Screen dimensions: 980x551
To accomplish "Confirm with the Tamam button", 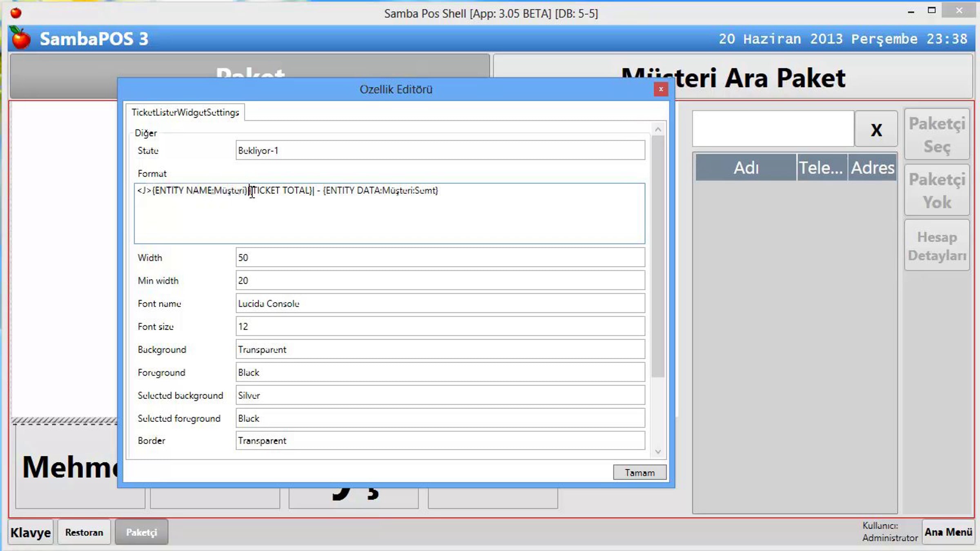I will (639, 472).
